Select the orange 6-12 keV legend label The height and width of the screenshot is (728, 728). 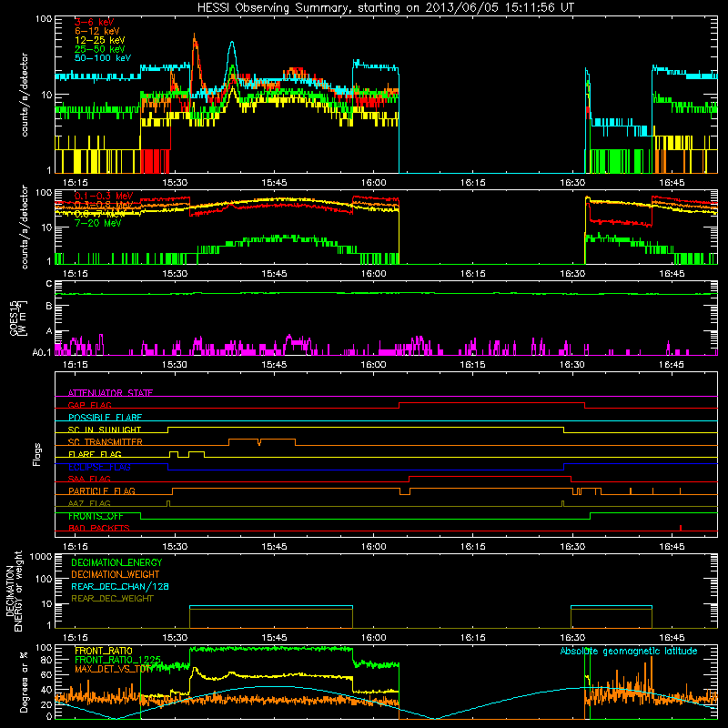pyautogui.click(x=97, y=31)
